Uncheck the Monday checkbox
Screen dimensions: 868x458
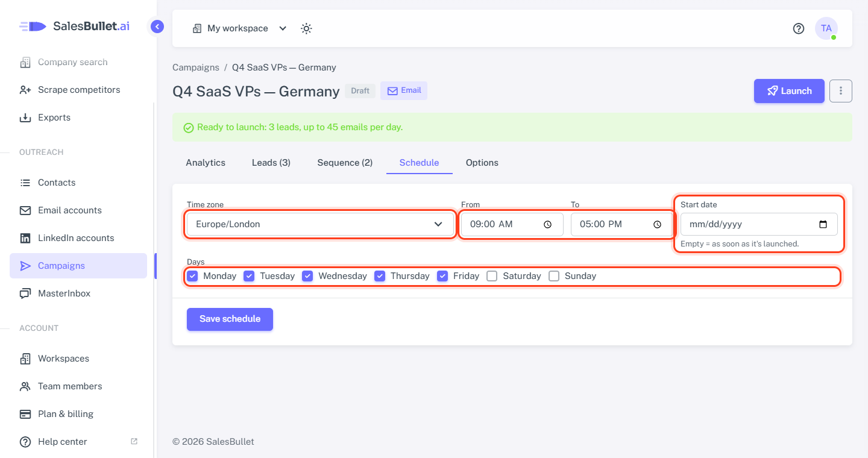tap(192, 276)
